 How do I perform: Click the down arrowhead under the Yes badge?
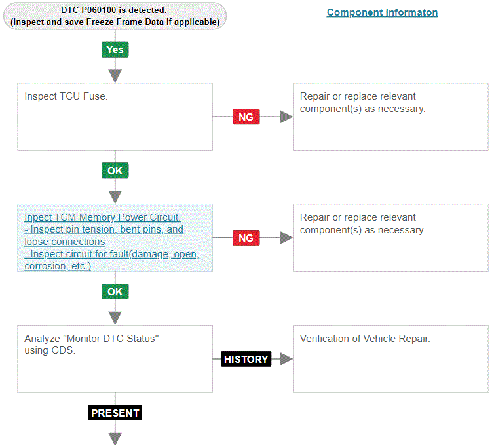(x=115, y=75)
